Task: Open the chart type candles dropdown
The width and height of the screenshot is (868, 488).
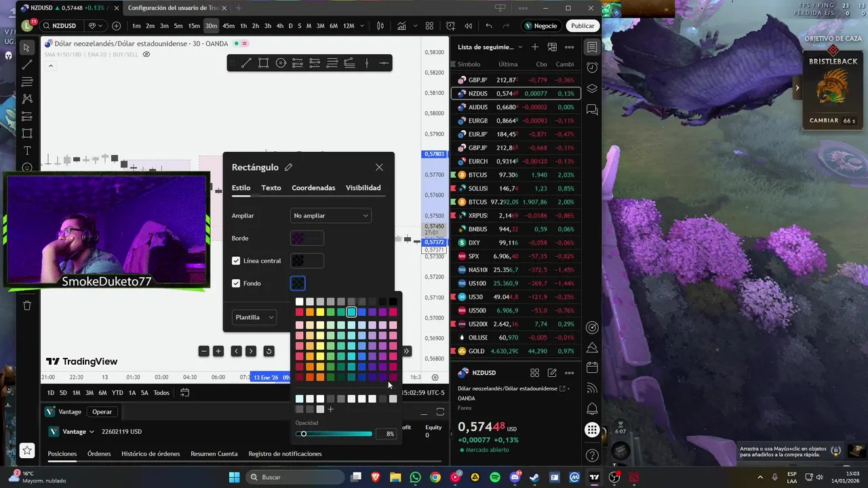Action: pyautogui.click(x=380, y=26)
